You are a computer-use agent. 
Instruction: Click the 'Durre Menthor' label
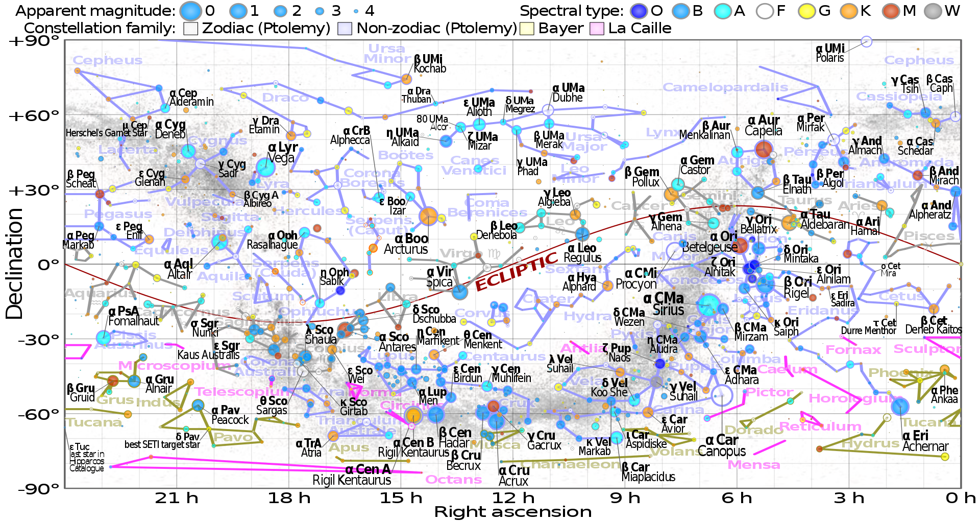coord(868,331)
